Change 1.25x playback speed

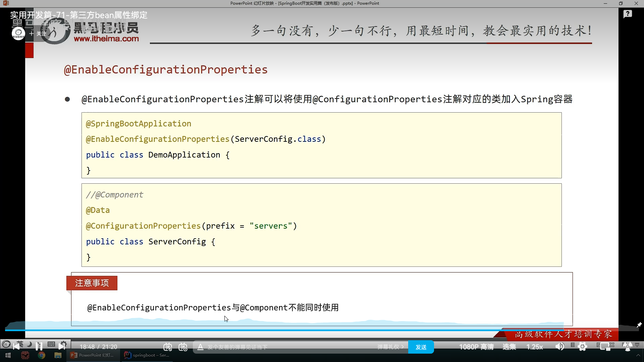click(x=535, y=347)
